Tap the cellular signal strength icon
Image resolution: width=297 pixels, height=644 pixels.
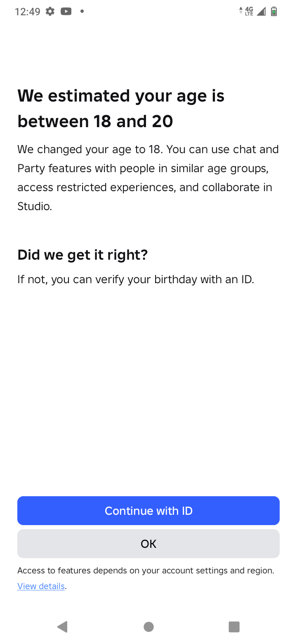click(x=261, y=12)
